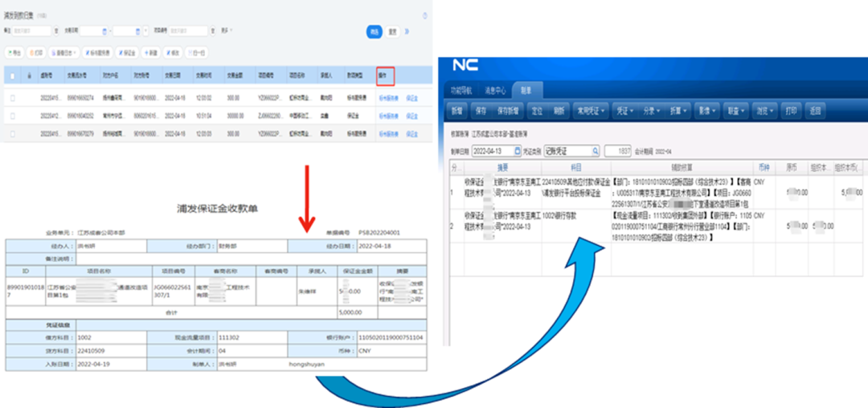The height and width of the screenshot is (408, 868).
Task: Check the first row checkbox in the list
Action: (12, 97)
